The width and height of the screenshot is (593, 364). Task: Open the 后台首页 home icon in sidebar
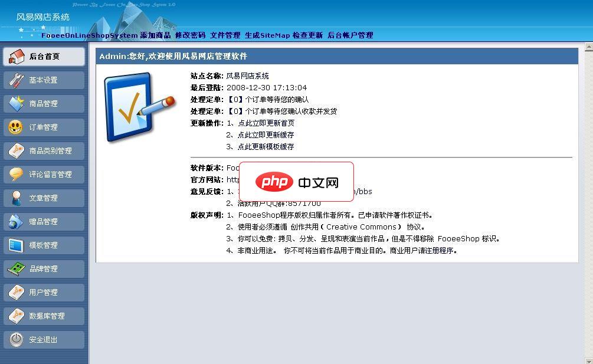[15, 57]
